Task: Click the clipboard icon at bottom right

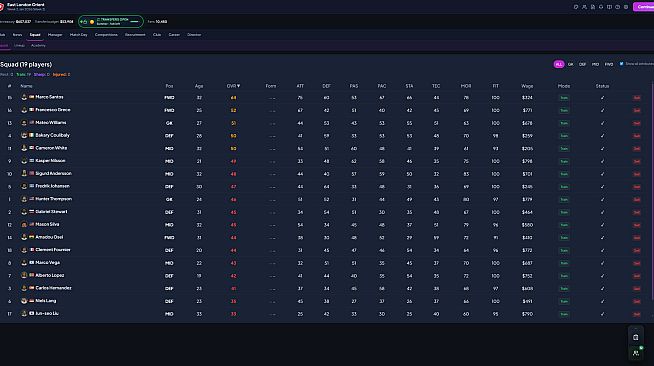Action: 636,337
